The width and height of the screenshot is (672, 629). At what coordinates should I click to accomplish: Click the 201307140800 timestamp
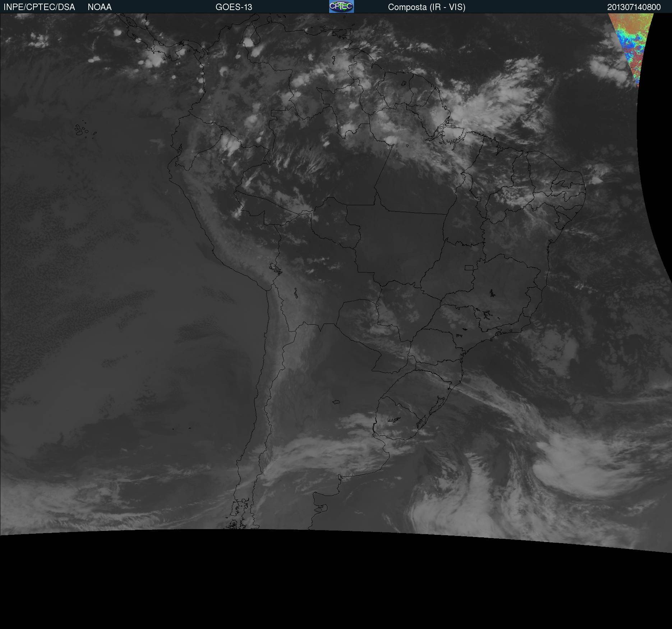(x=634, y=7)
